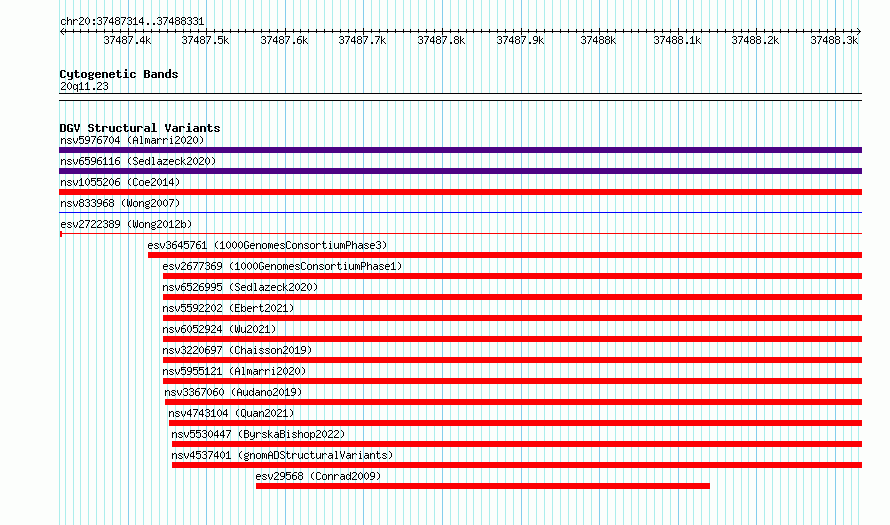The height and width of the screenshot is (525, 890).
Task: Click the 37487.9k ruler tick label
Action: [x=520, y=40]
